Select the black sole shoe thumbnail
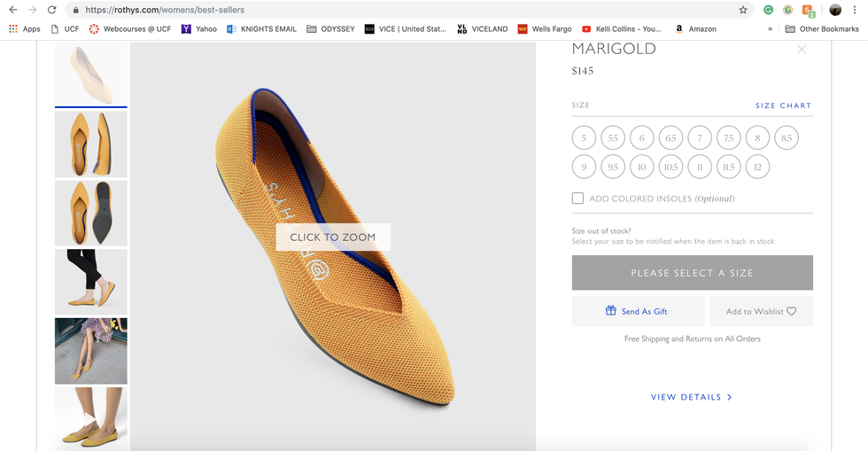 91,213
